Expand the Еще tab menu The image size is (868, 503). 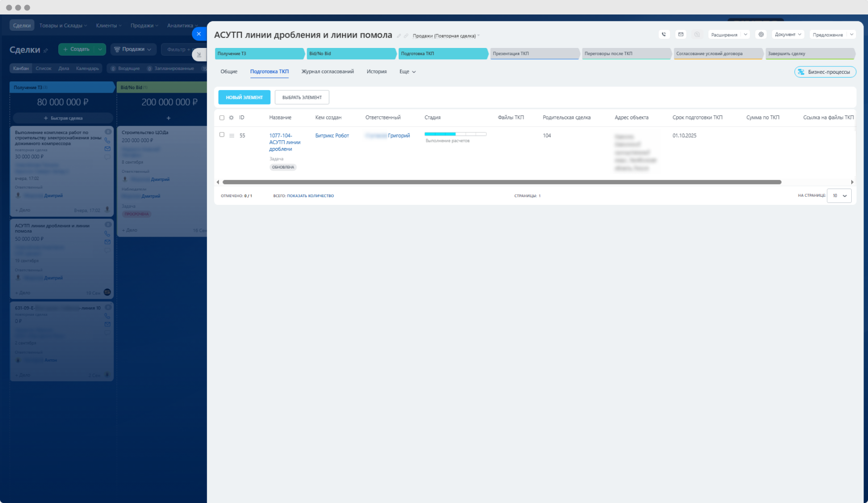(x=407, y=72)
